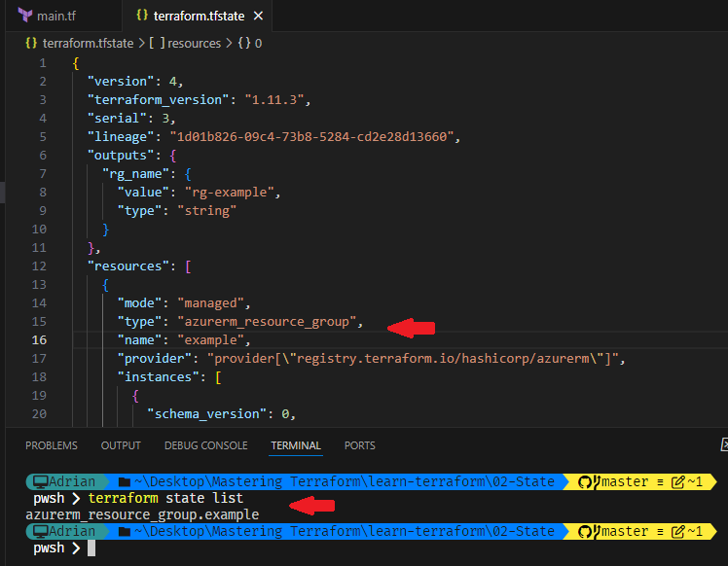Click the "instances" key on line 18
The height and width of the screenshot is (566, 728).
159,376
